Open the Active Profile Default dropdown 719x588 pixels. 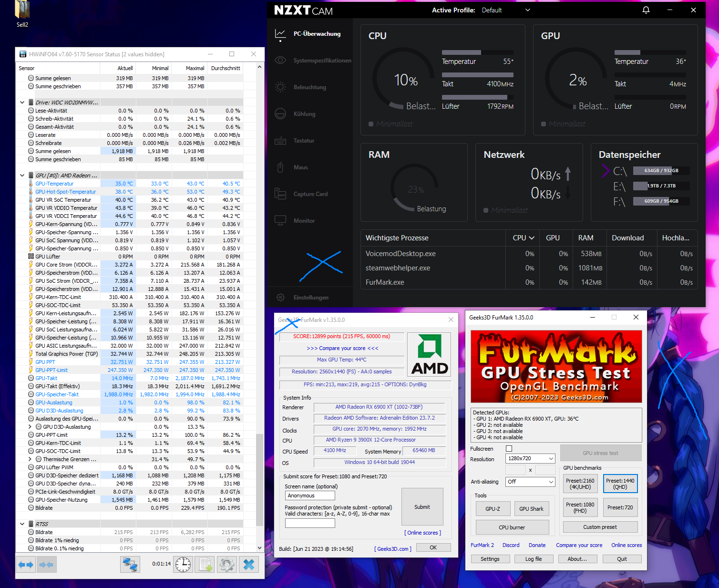pyautogui.click(x=506, y=10)
